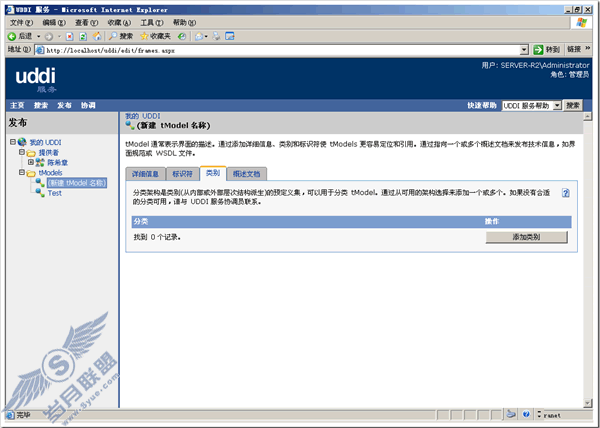Click the IE Back arrow icon
This screenshot has height=428, width=600.
tap(12, 36)
